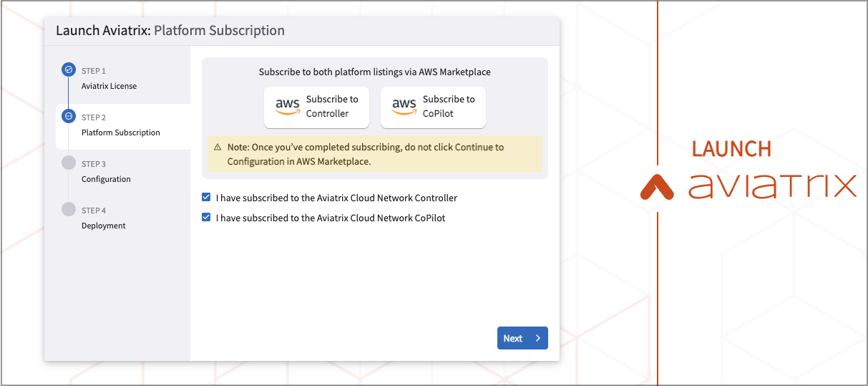
Task: Click the Next button label
Action: tap(512, 339)
